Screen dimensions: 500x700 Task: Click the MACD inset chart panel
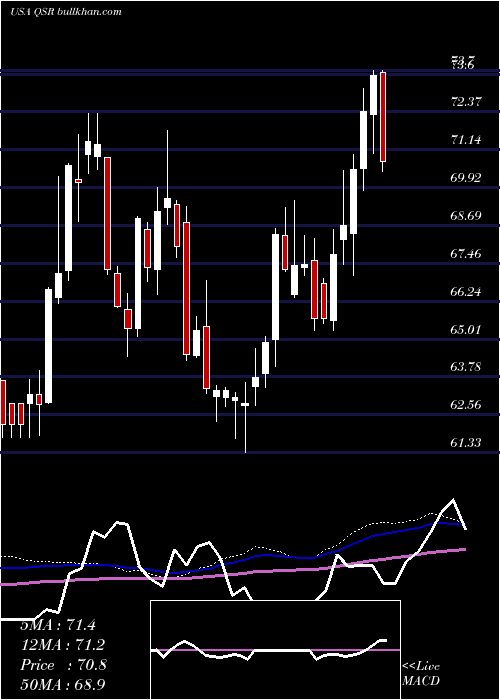click(275, 650)
